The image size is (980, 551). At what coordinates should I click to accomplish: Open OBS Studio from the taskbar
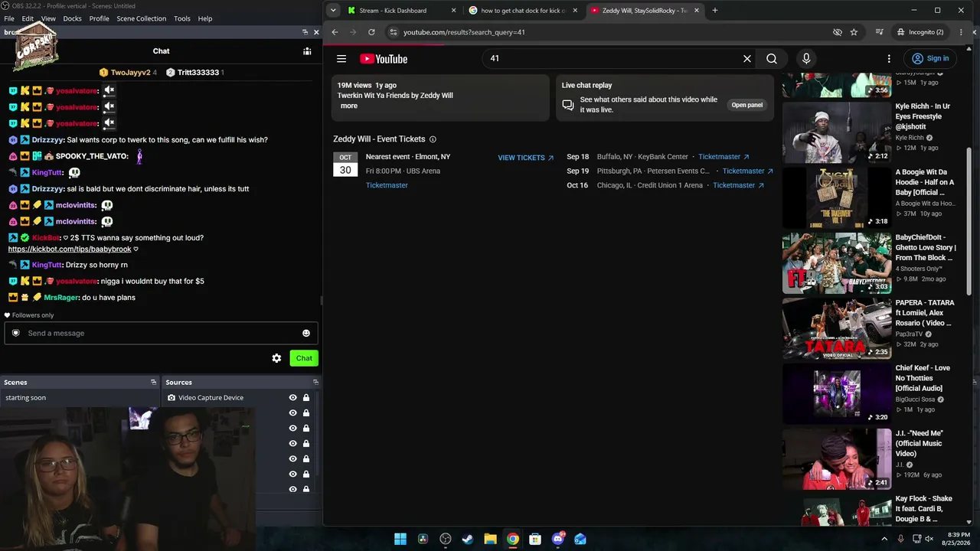pos(446,539)
